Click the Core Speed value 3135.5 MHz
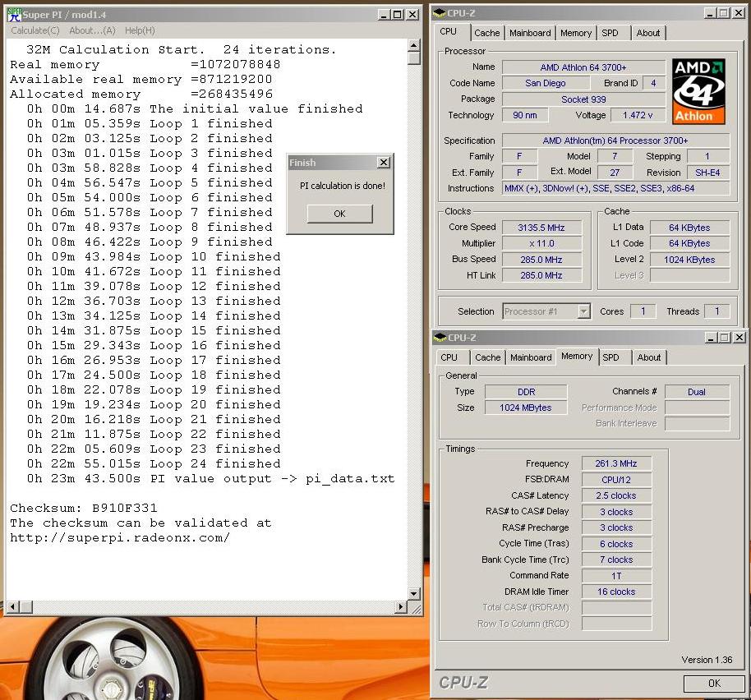 click(x=541, y=228)
